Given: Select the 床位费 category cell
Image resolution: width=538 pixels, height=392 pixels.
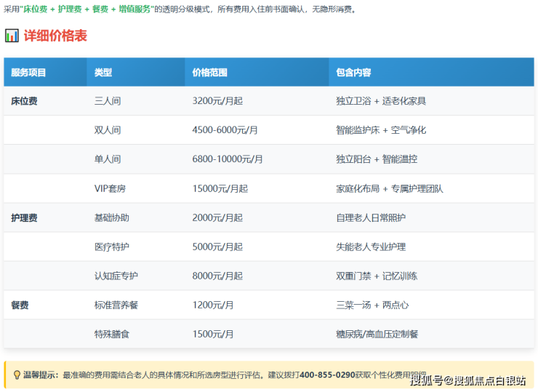Looking at the screenshot, I should (24, 101).
